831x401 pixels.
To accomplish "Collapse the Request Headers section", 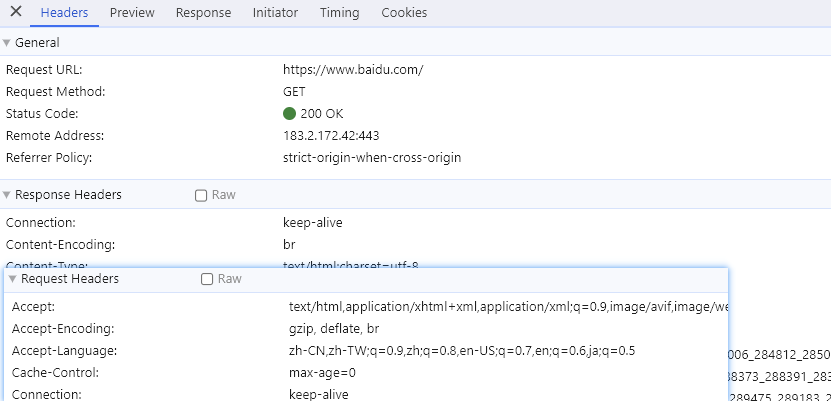I will 14,279.
